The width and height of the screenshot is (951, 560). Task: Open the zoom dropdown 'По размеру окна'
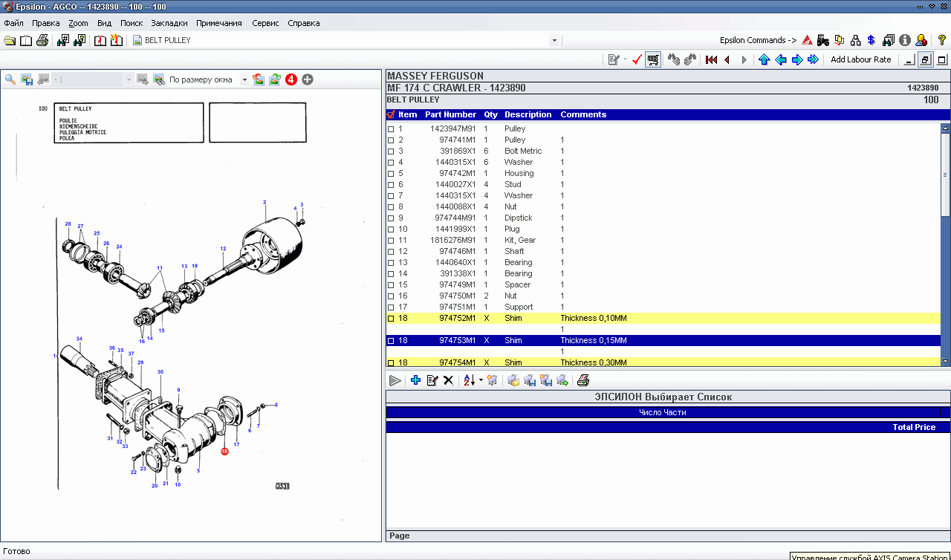[244, 79]
